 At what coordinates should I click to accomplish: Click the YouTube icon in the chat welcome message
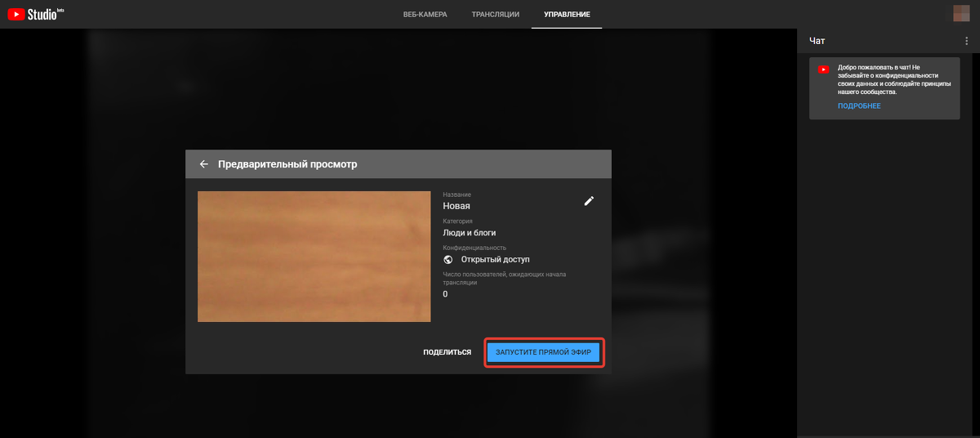[823, 69]
